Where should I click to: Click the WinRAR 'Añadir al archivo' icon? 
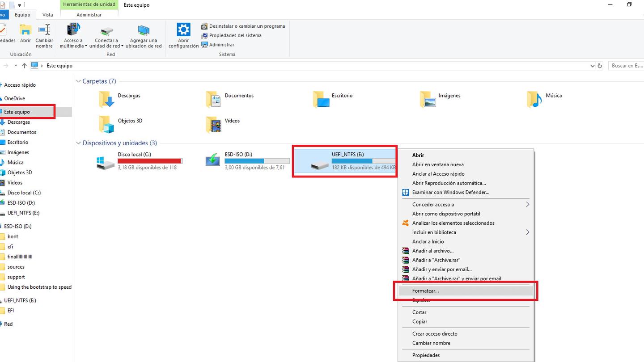pyautogui.click(x=405, y=251)
